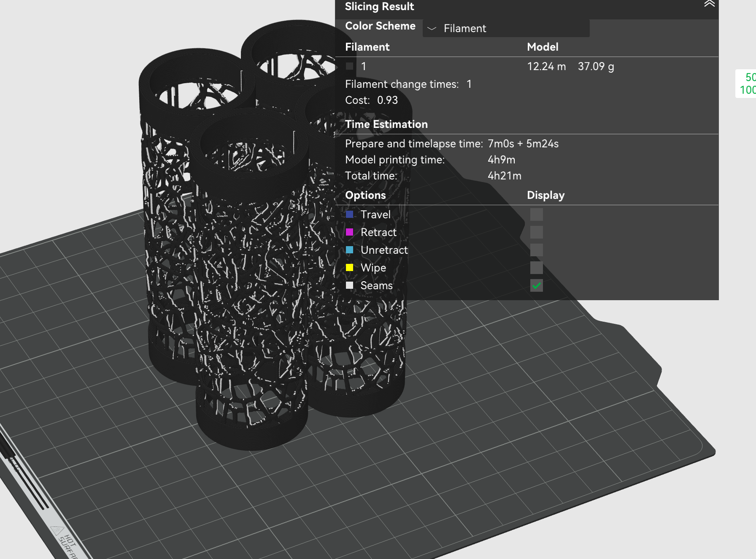The width and height of the screenshot is (756, 559).
Task: Click the Model column header
Action: pos(543,47)
